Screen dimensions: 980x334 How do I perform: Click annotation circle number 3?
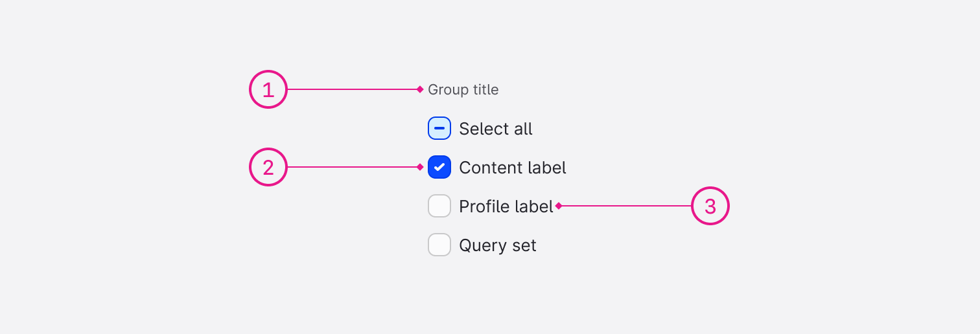pyautogui.click(x=710, y=206)
